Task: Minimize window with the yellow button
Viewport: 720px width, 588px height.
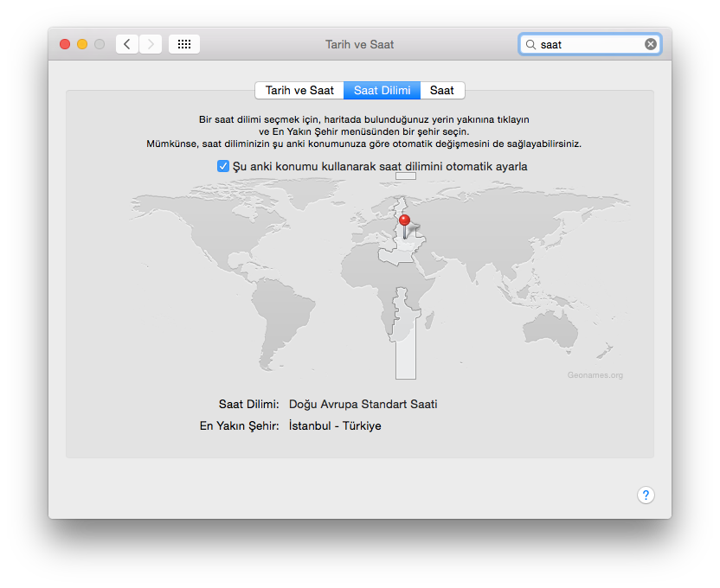Action: pyautogui.click(x=82, y=44)
